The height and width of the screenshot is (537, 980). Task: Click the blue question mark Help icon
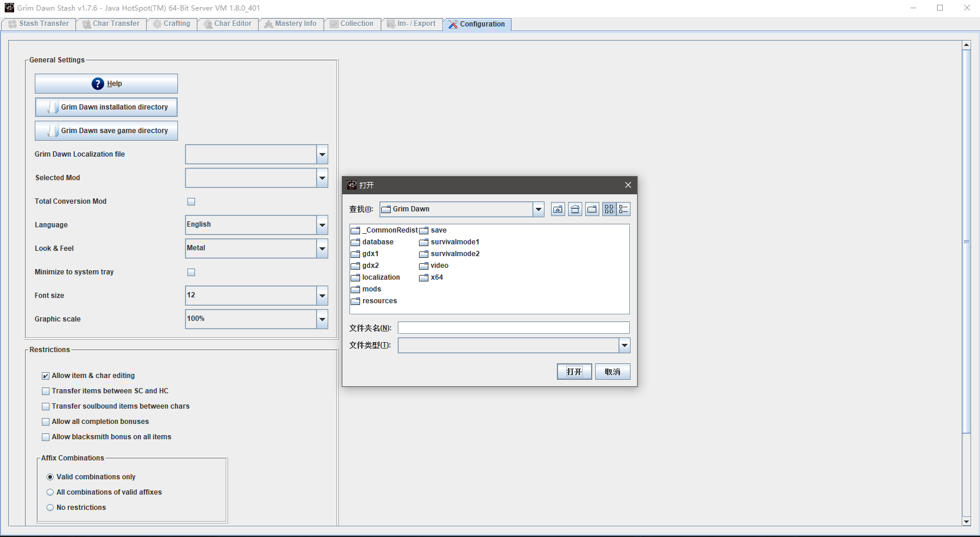click(x=98, y=84)
